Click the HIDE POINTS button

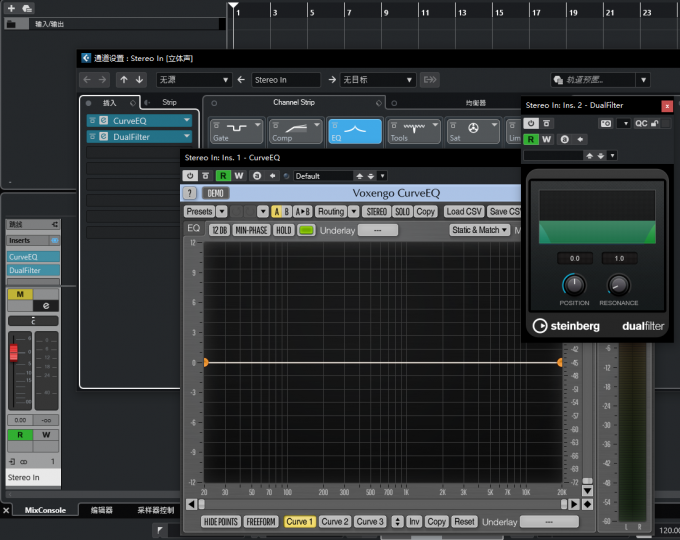[220, 521]
